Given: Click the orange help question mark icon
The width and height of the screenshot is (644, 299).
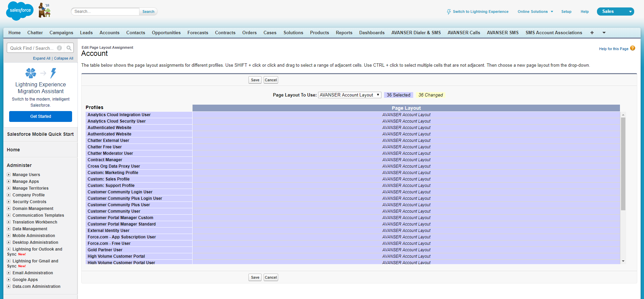Looking at the screenshot, I should click(632, 48).
